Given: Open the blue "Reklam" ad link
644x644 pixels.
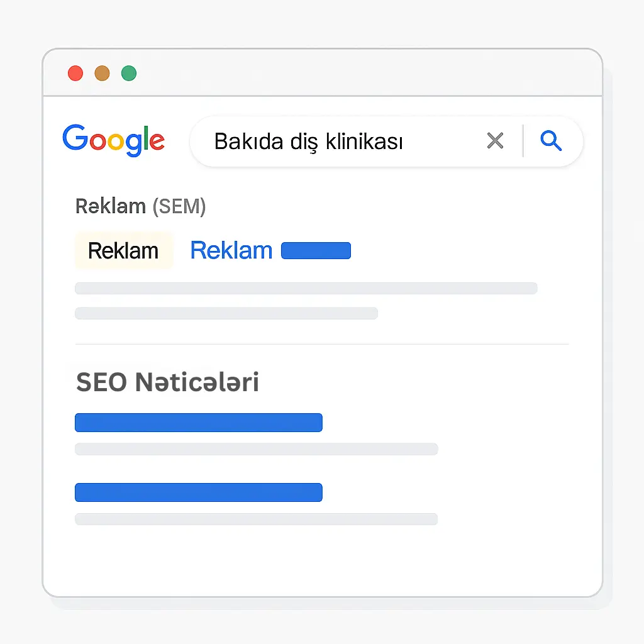Looking at the screenshot, I should pos(231,251).
